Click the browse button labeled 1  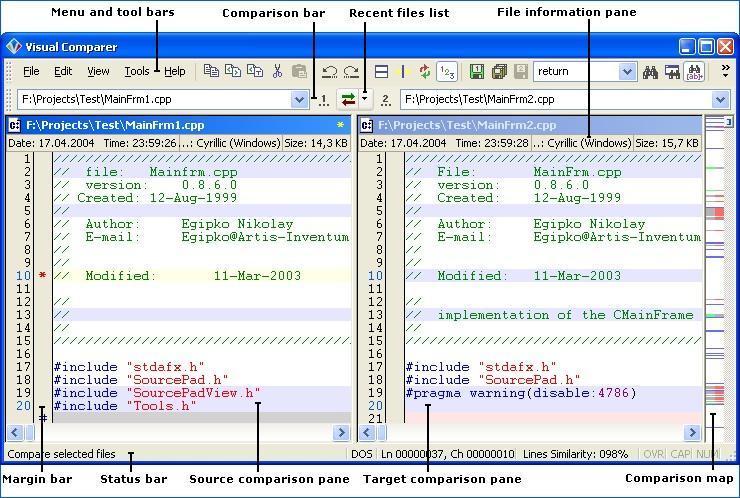pyautogui.click(x=324, y=100)
